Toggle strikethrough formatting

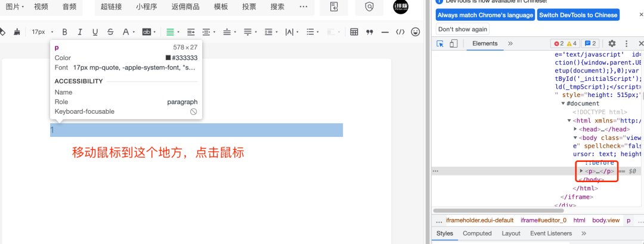click(110, 32)
